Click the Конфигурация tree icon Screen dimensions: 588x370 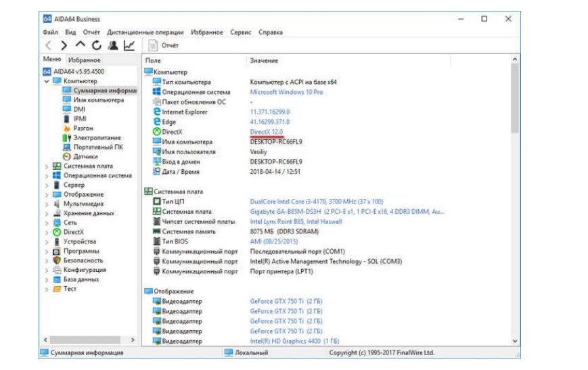pyautogui.click(x=57, y=270)
